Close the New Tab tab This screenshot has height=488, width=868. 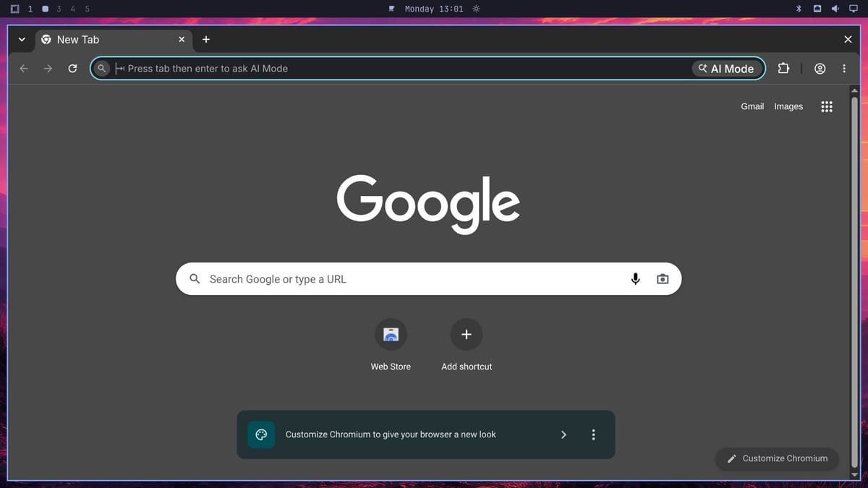(x=182, y=40)
